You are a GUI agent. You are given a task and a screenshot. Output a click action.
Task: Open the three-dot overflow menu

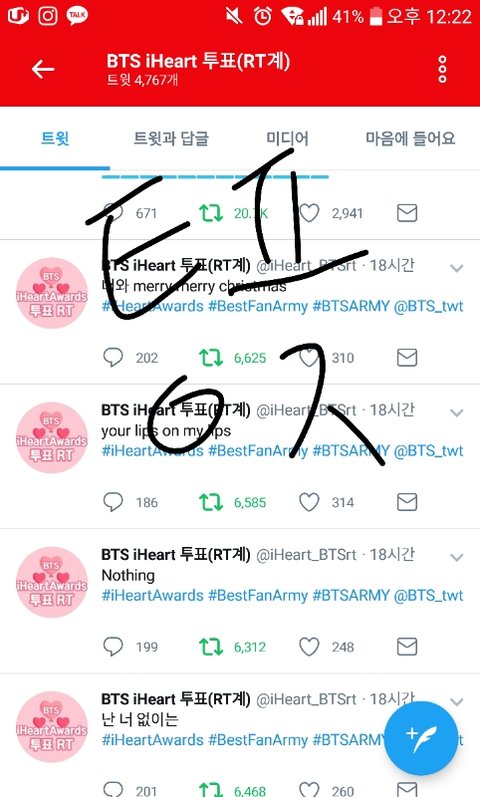(x=442, y=69)
